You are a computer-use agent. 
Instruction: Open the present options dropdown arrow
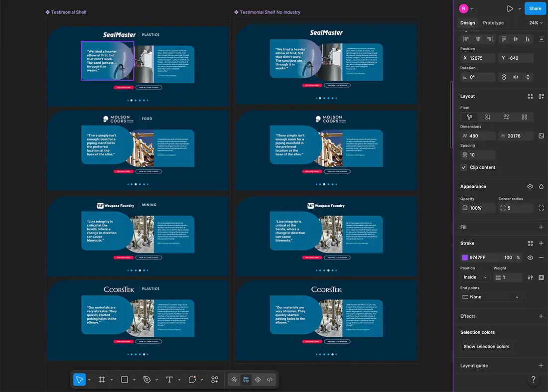519,9
